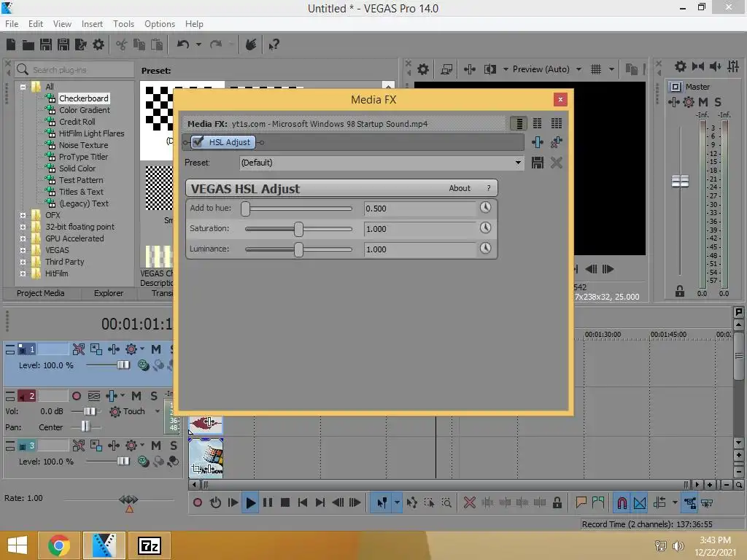
Task: Click preview on external monitor icon
Action: (x=446, y=69)
